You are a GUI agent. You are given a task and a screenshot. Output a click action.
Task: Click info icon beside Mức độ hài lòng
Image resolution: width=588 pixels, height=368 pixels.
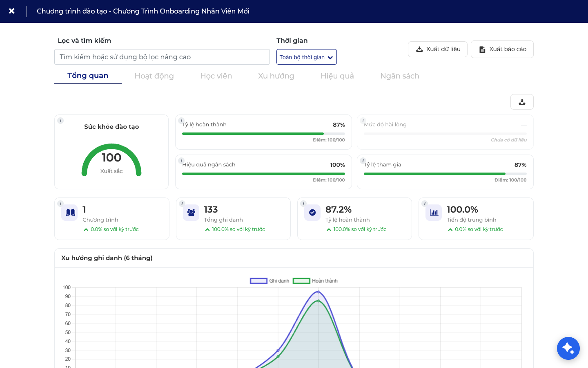[363, 121]
